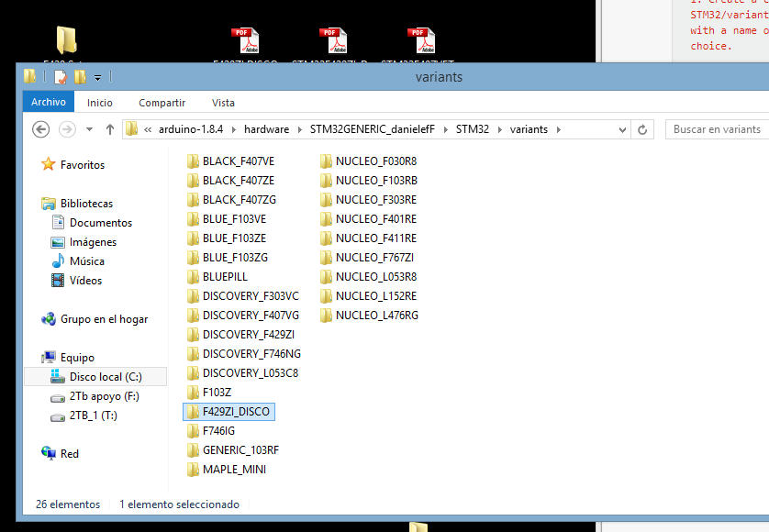Viewport: 769px width, 532px height.
Task: Click the Forward navigation arrow
Action: pyautogui.click(x=67, y=129)
